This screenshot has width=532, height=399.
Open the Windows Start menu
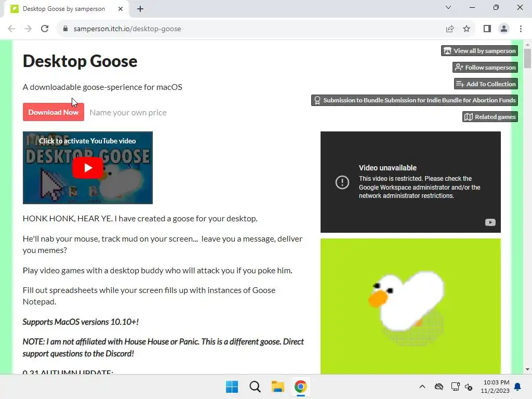pyautogui.click(x=232, y=387)
